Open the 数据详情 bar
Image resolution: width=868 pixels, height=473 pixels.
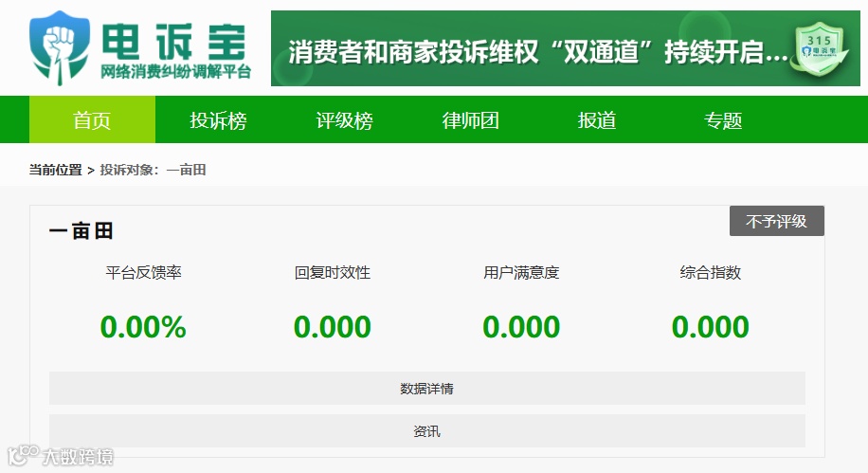(x=426, y=389)
